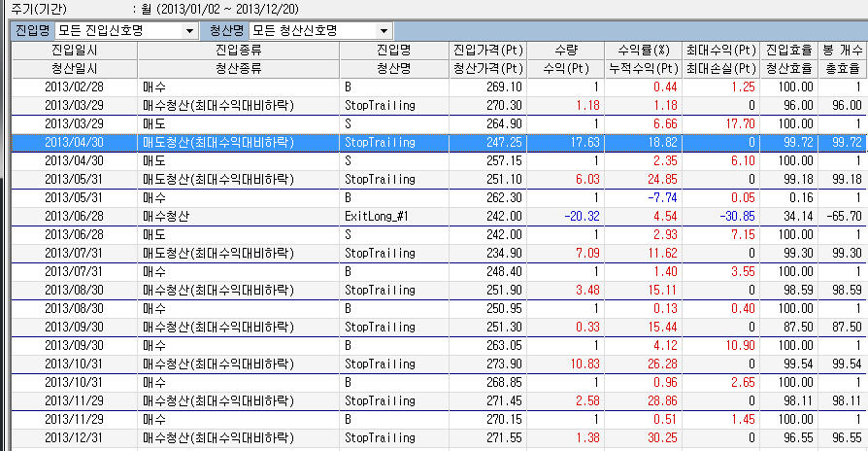The height and width of the screenshot is (451, 868).
Task: Click the 진입명 column header
Action: [394, 50]
